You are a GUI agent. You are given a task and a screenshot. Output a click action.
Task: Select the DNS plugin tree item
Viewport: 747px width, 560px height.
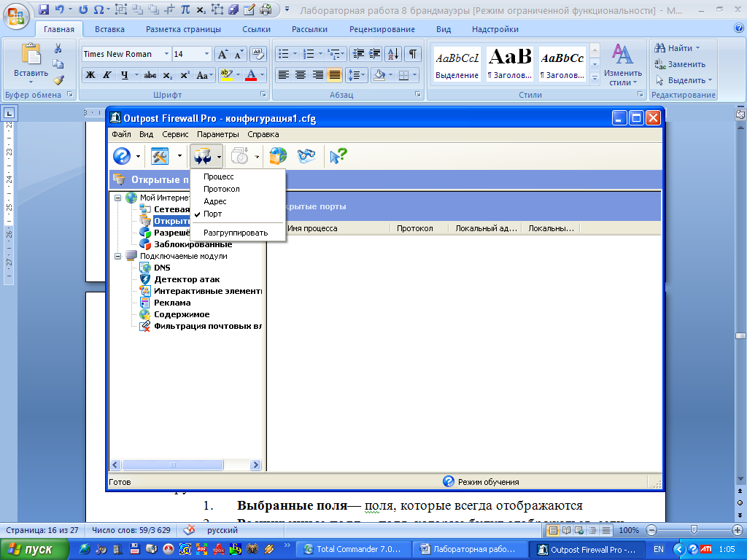[162, 268]
